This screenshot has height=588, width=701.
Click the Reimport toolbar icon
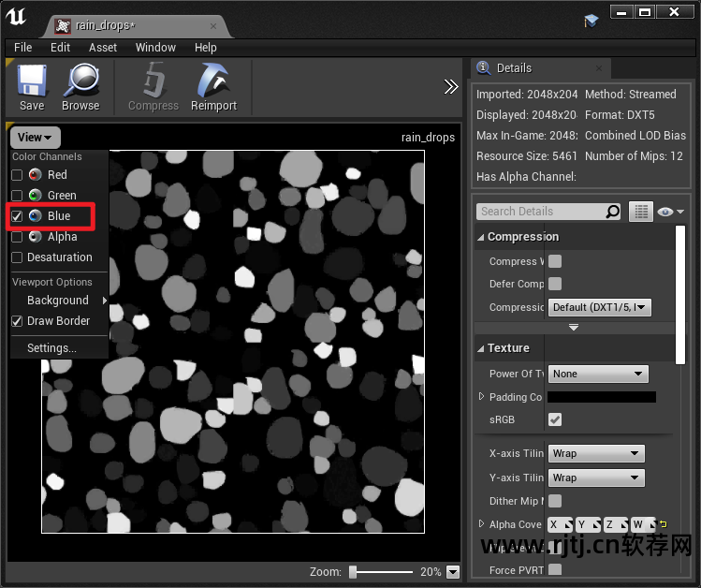click(213, 81)
